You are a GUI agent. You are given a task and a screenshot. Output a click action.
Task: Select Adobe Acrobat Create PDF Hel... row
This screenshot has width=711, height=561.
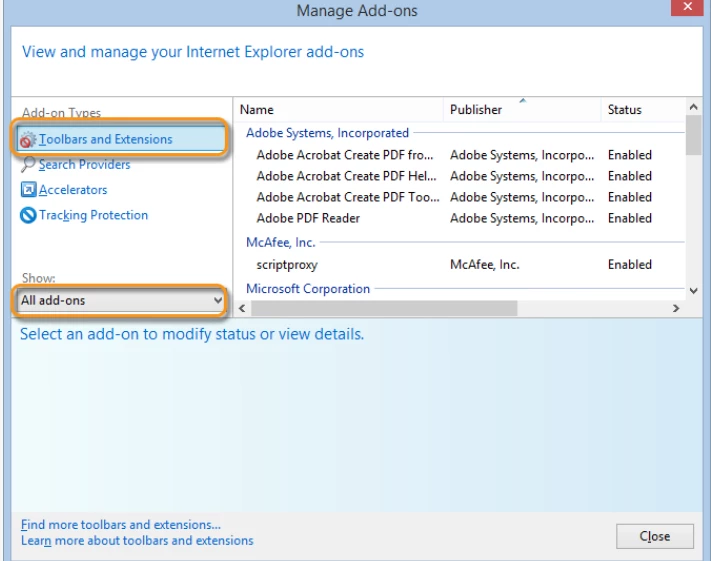click(x=459, y=176)
